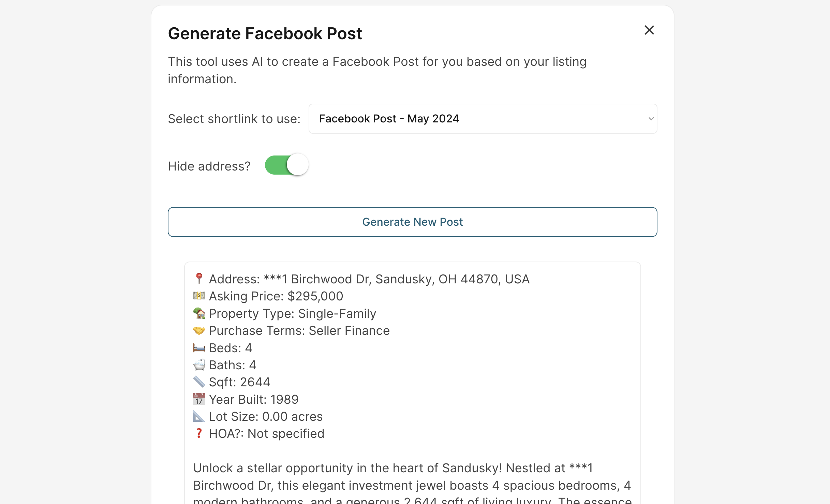Click the house Property Type emoji

pyautogui.click(x=199, y=313)
